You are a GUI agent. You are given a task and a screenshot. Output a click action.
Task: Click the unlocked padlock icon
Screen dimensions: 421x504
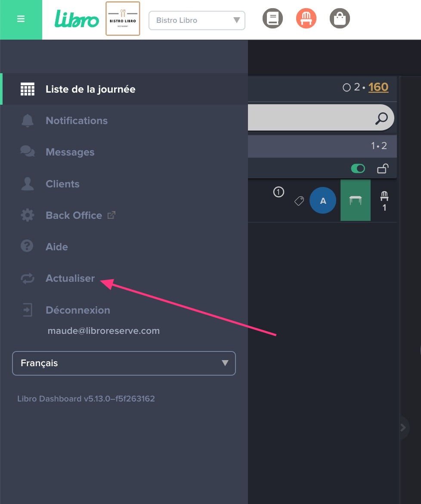[382, 168]
